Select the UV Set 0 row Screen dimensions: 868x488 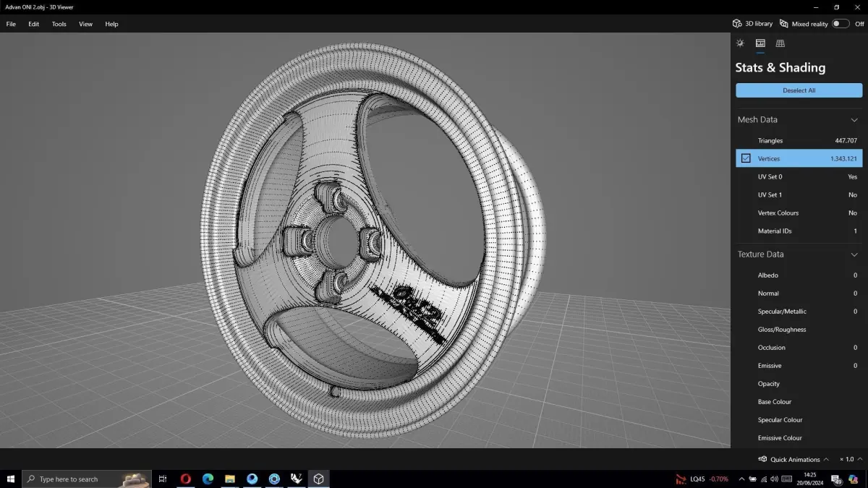pyautogui.click(x=799, y=176)
